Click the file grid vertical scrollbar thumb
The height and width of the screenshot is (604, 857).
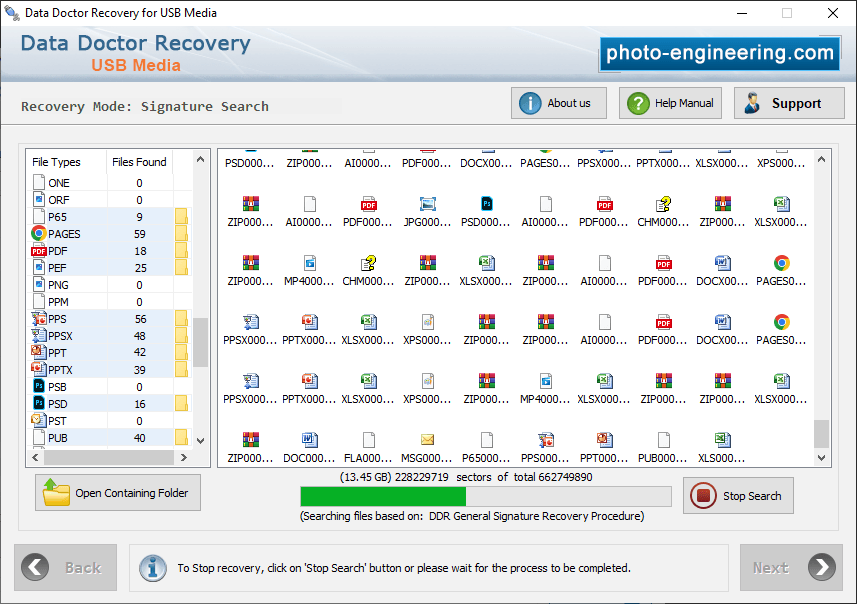[821, 433]
